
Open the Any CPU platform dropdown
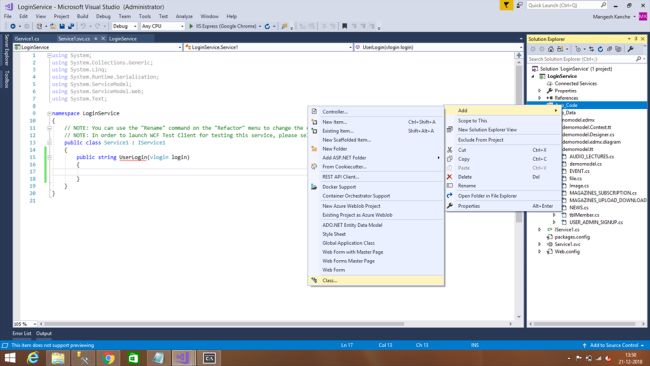point(162,26)
